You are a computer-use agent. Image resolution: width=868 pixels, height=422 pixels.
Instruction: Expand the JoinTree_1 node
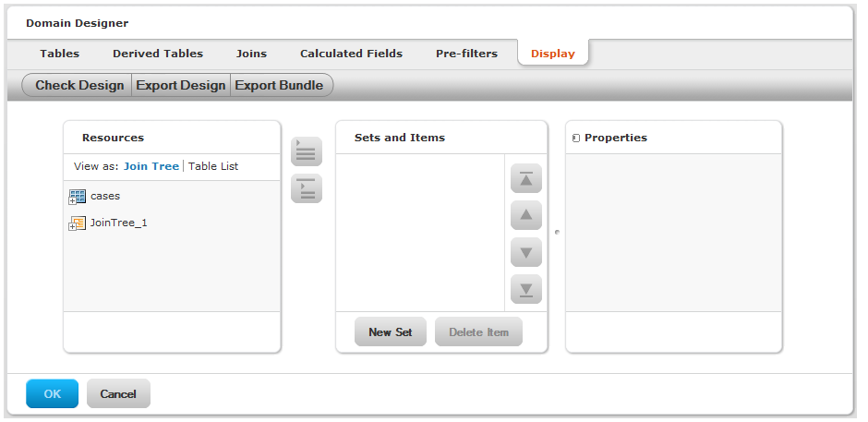tap(72, 227)
